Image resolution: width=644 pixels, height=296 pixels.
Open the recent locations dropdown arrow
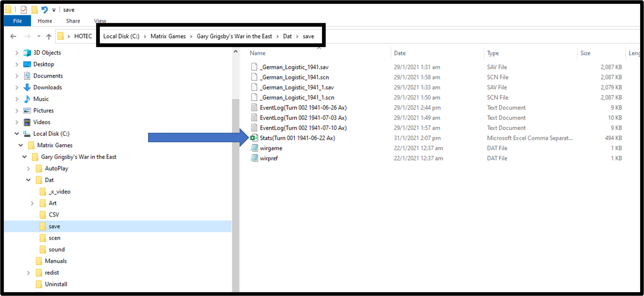click(39, 36)
